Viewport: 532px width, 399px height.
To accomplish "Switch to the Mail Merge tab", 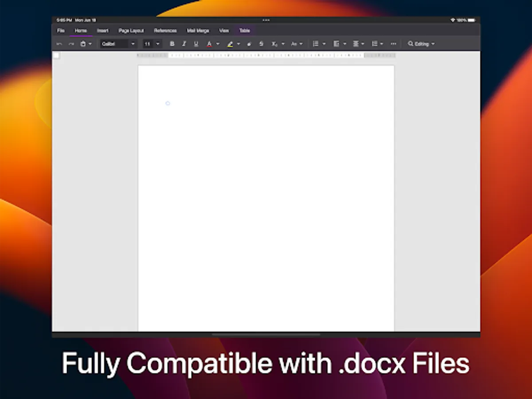I will pos(198,31).
